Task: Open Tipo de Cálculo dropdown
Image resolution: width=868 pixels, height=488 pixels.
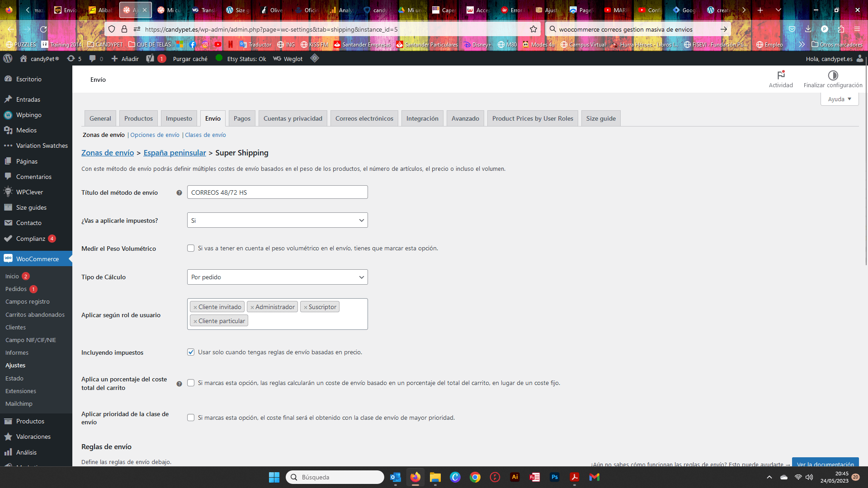Action: (x=277, y=277)
